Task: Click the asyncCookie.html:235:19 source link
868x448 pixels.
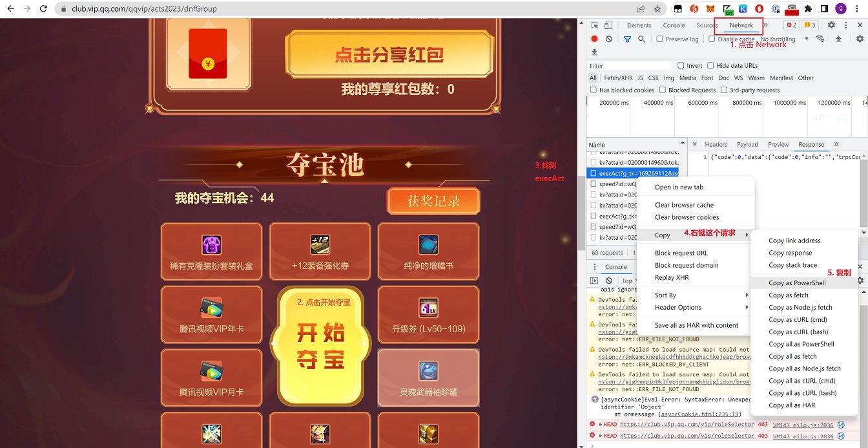Action: point(699,414)
